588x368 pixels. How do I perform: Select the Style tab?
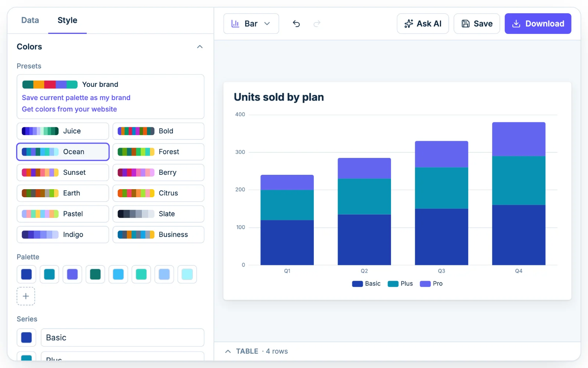click(x=67, y=20)
